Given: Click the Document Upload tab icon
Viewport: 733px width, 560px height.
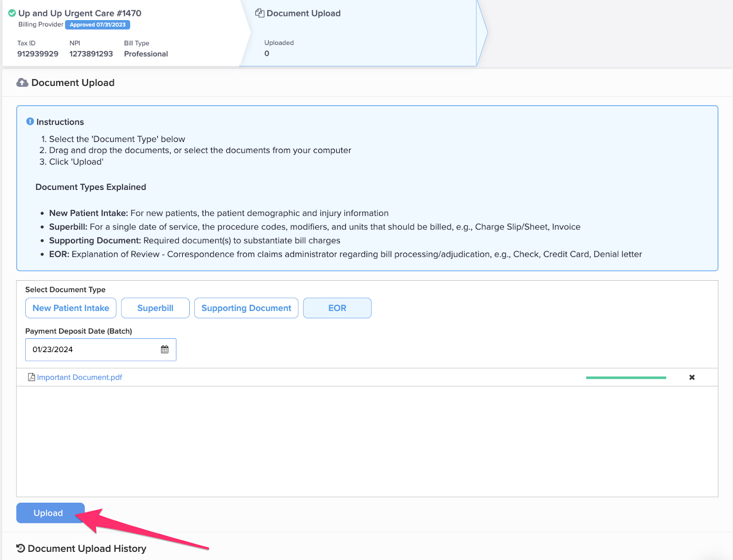Looking at the screenshot, I should point(260,13).
